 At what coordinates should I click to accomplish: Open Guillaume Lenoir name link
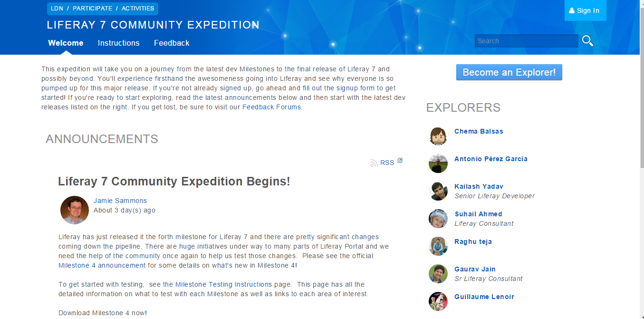click(x=484, y=297)
